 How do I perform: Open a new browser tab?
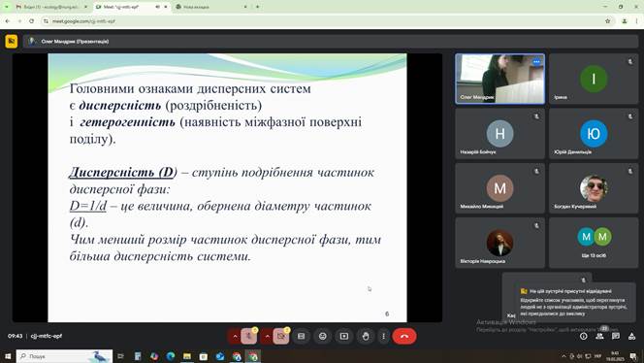258,7
